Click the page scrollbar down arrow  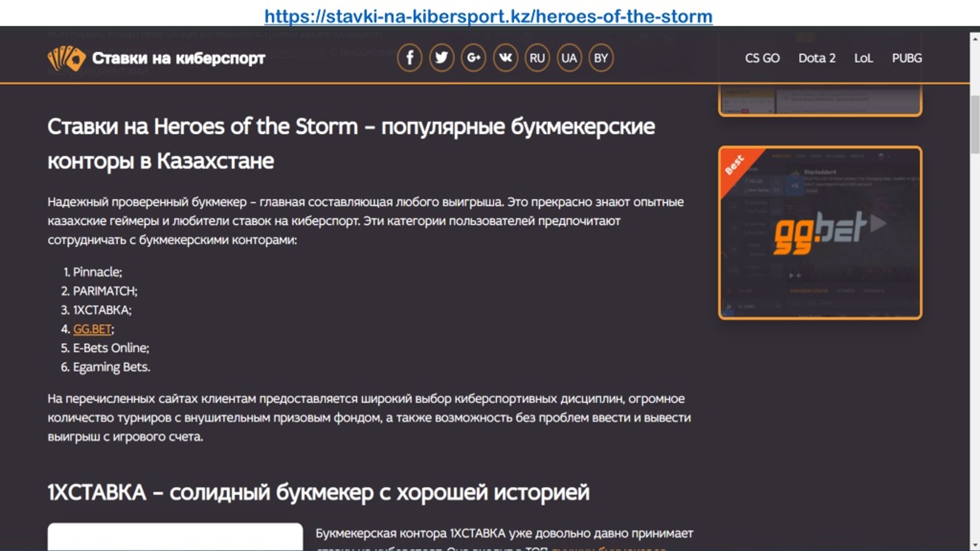975,545
